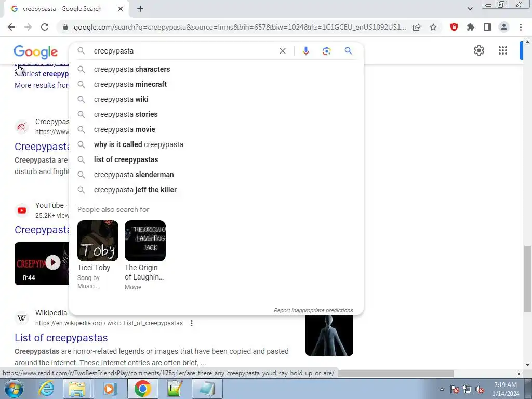Choose suggestion creepypasta characters
The image size is (532, 399).
[217, 69]
